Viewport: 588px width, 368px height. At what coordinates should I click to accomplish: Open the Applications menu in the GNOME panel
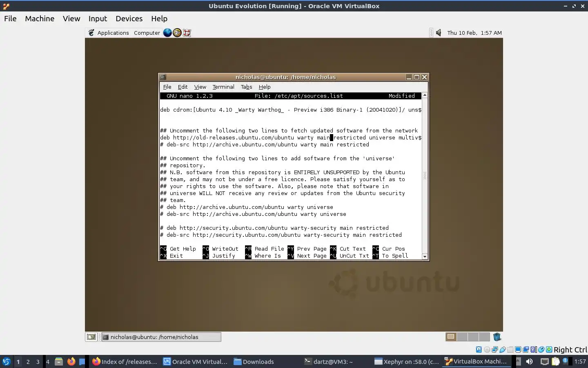113,33
